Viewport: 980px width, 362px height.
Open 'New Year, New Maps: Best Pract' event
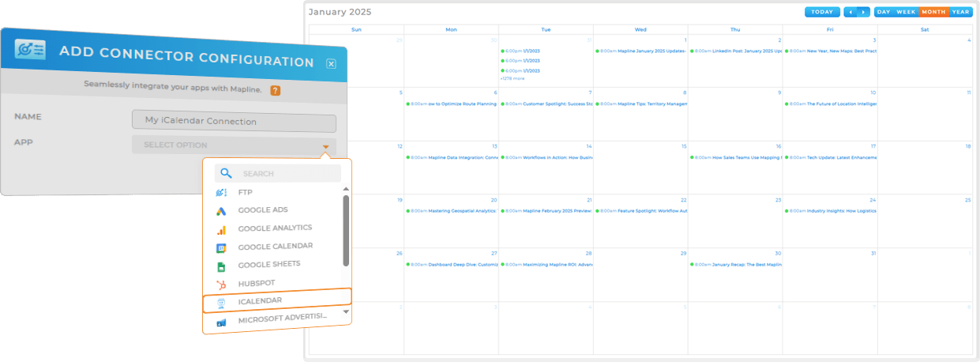point(830,51)
